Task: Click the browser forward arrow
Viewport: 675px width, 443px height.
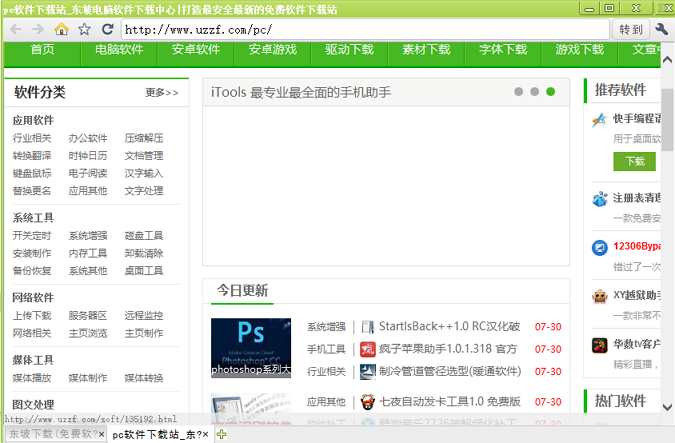Action: 38,29
